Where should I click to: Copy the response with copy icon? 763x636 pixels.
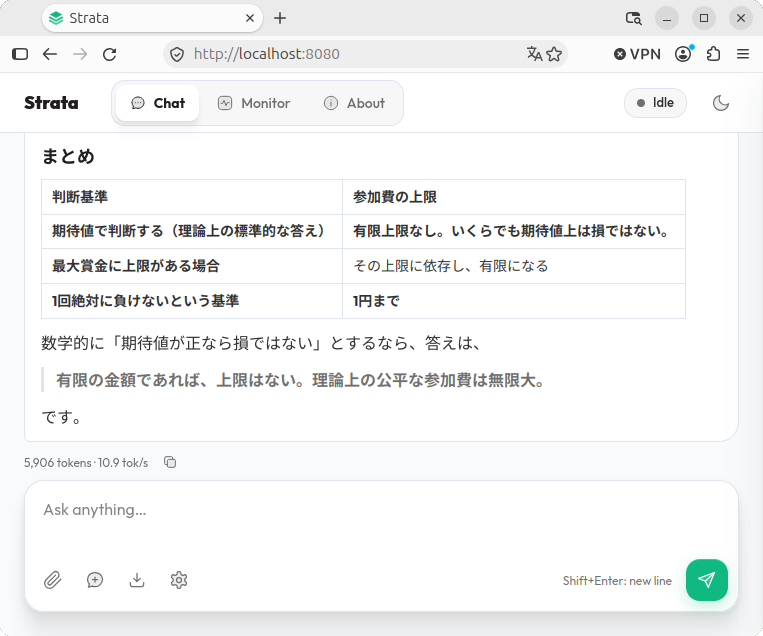coord(170,462)
